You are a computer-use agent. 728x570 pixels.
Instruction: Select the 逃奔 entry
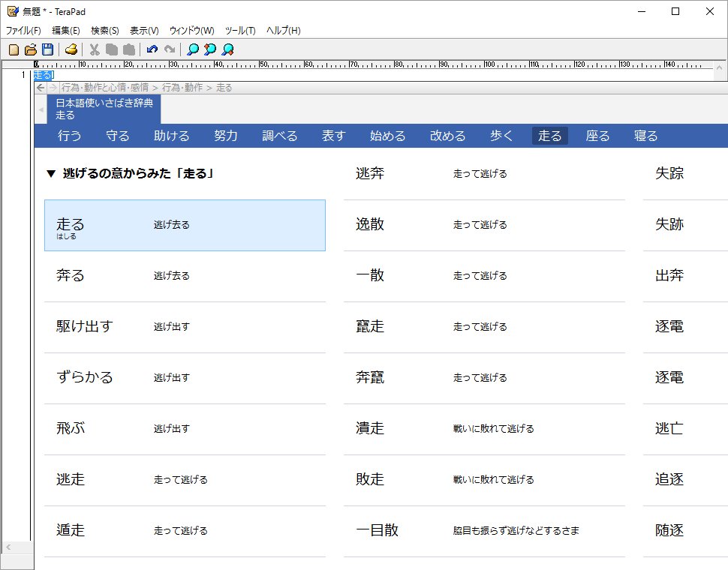[x=484, y=175]
